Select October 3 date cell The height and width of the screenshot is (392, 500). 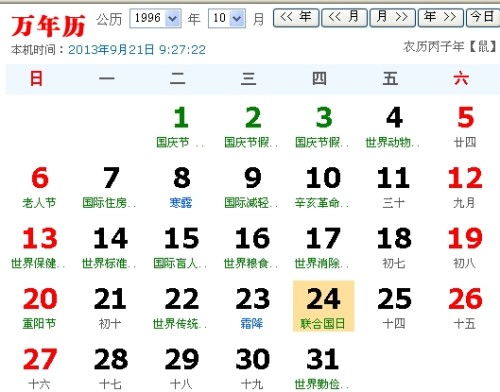pyautogui.click(x=323, y=127)
